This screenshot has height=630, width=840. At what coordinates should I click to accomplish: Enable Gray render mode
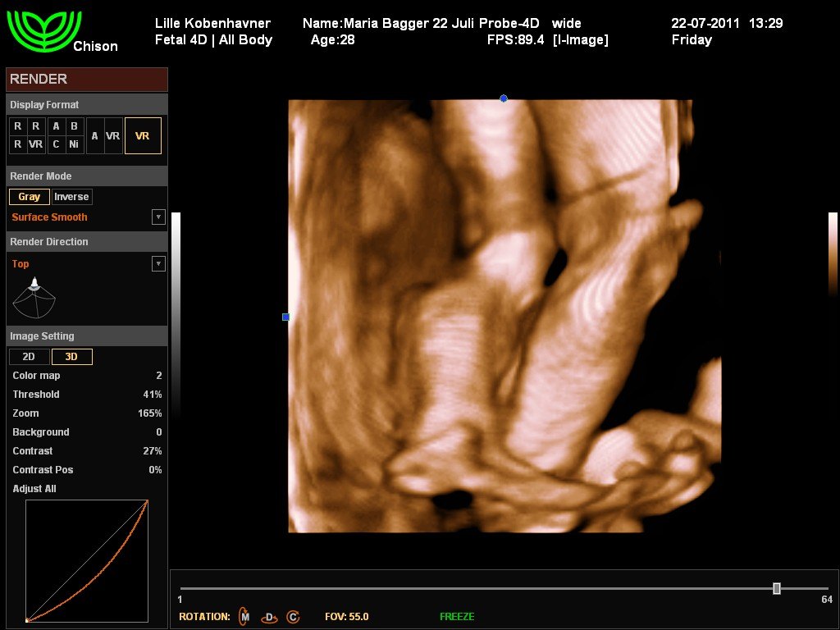pyautogui.click(x=30, y=197)
